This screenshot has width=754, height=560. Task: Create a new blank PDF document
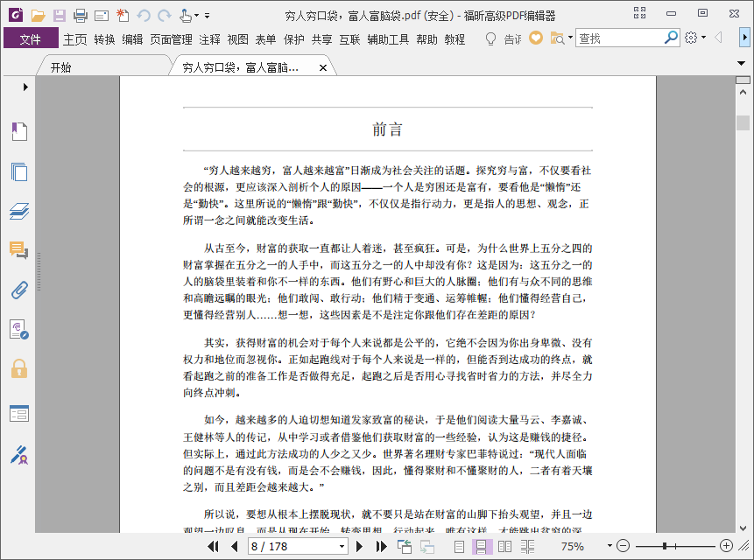coord(123,16)
